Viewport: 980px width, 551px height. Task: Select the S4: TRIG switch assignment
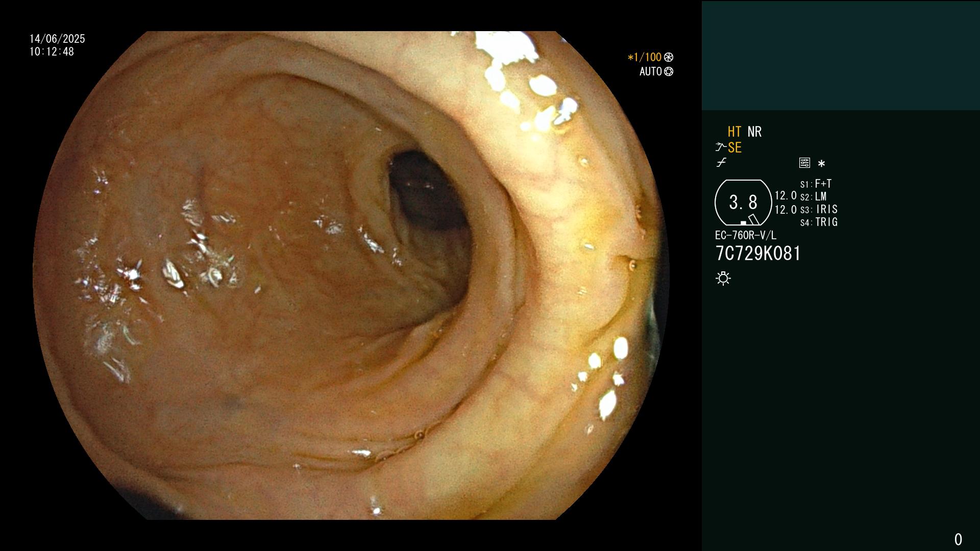click(x=819, y=222)
